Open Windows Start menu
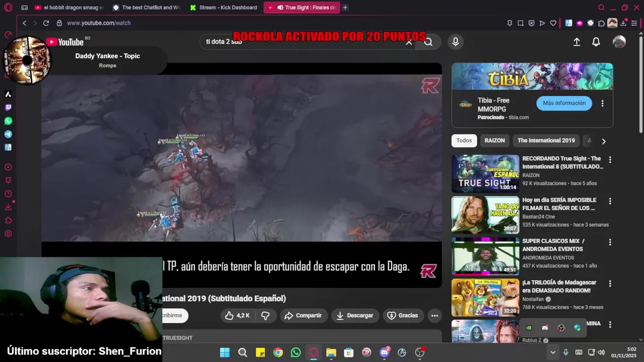This screenshot has height=362, width=644. click(225, 352)
